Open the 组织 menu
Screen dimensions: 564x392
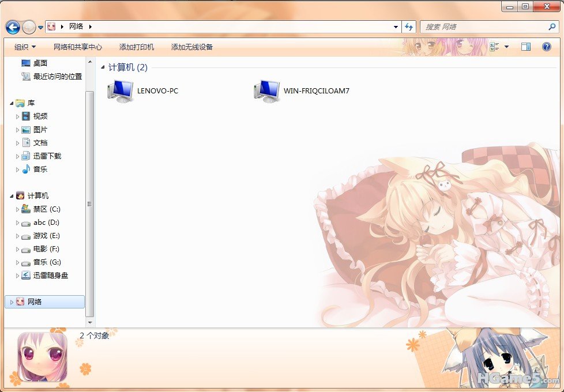(25, 47)
